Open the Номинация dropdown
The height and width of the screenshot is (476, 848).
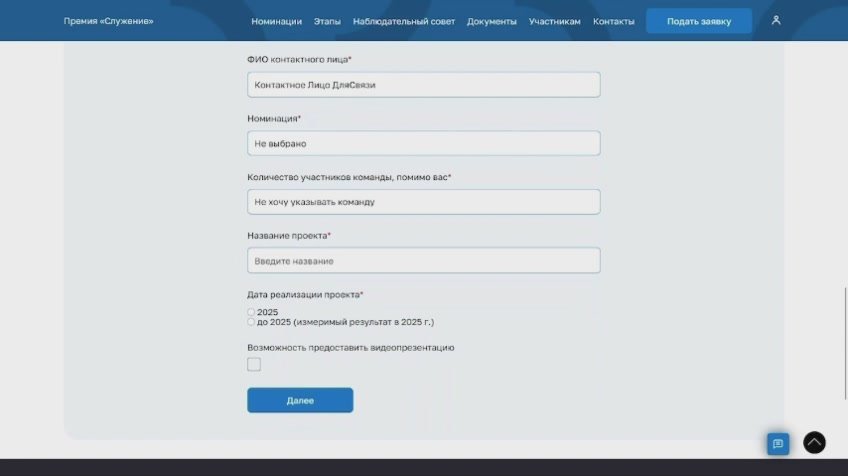pos(423,143)
